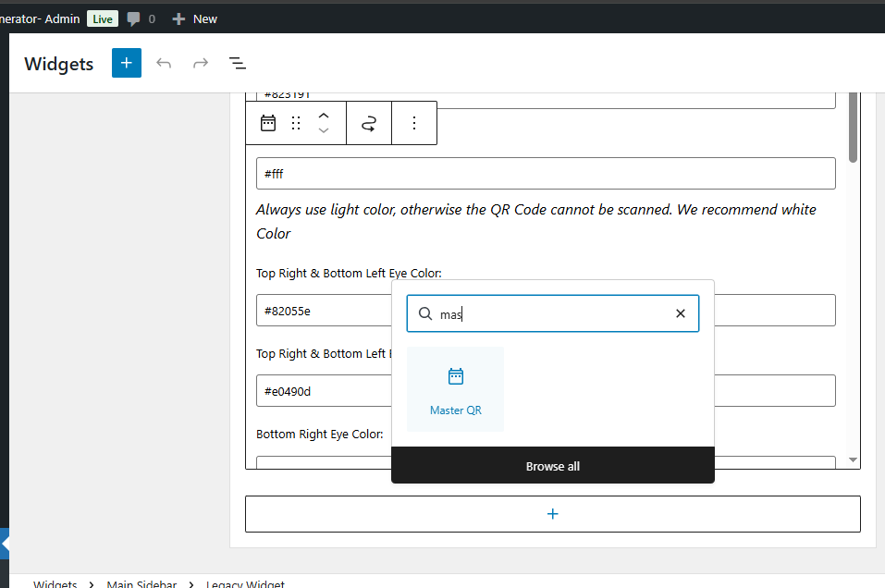This screenshot has width=885, height=588.
Task: Click the drag handle dots icon
Action: [x=296, y=123]
